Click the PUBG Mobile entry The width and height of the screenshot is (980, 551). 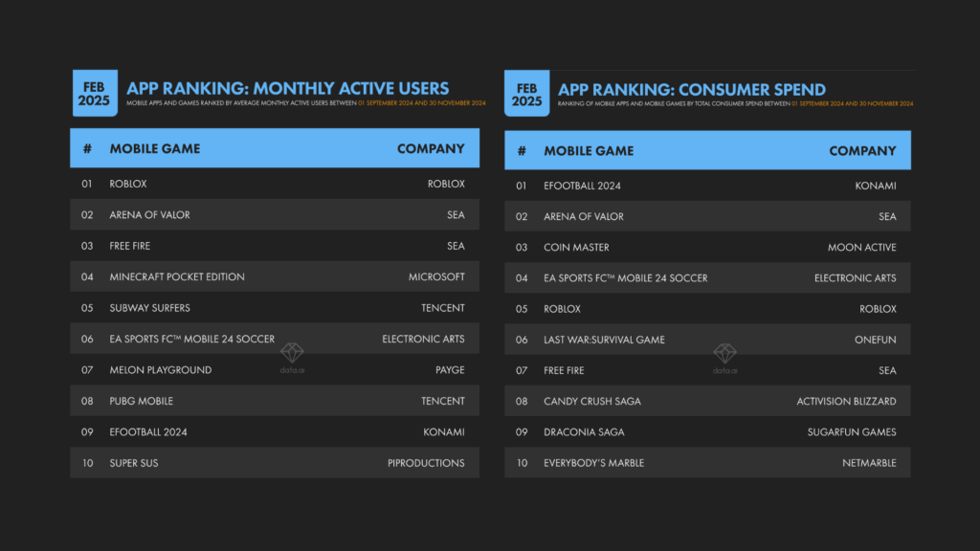pos(141,401)
